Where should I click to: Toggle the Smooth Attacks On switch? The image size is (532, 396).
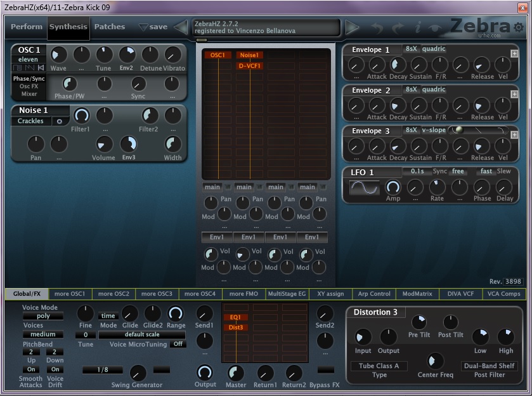pyautogui.click(x=30, y=369)
